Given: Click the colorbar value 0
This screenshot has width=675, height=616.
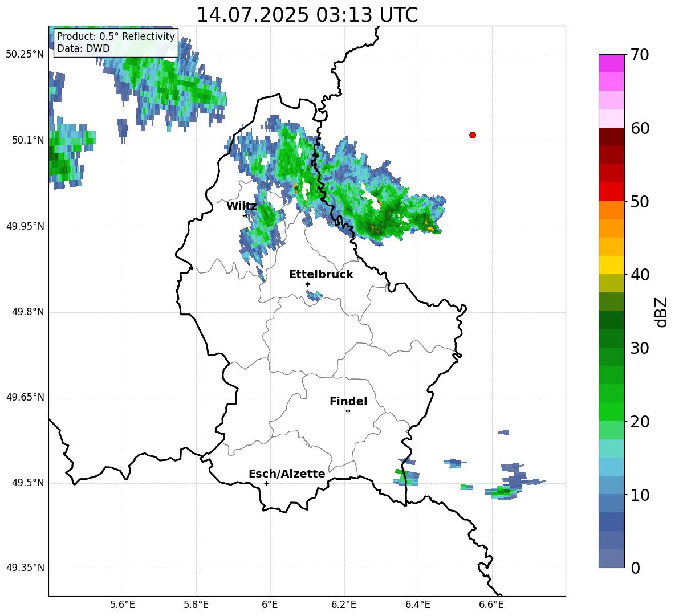Looking at the screenshot, I should click(635, 568).
